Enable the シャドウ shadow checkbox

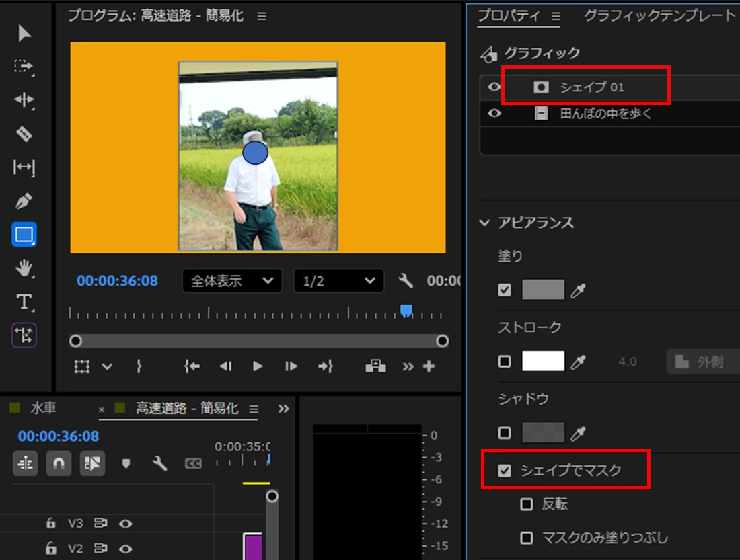[x=505, y=433]
